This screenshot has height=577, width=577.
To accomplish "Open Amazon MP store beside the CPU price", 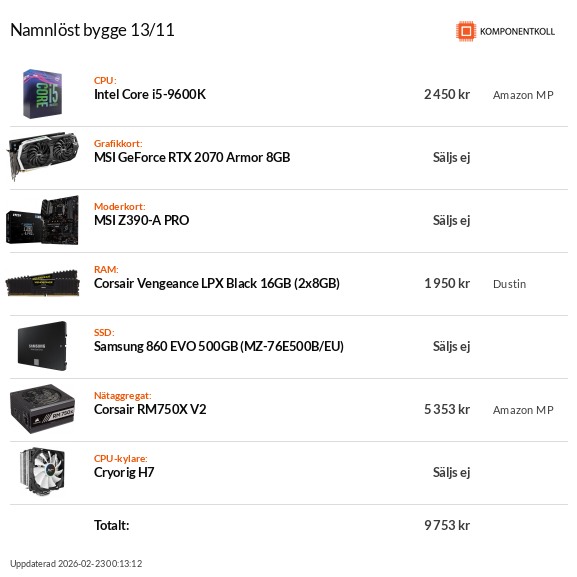I will point(523,95).
